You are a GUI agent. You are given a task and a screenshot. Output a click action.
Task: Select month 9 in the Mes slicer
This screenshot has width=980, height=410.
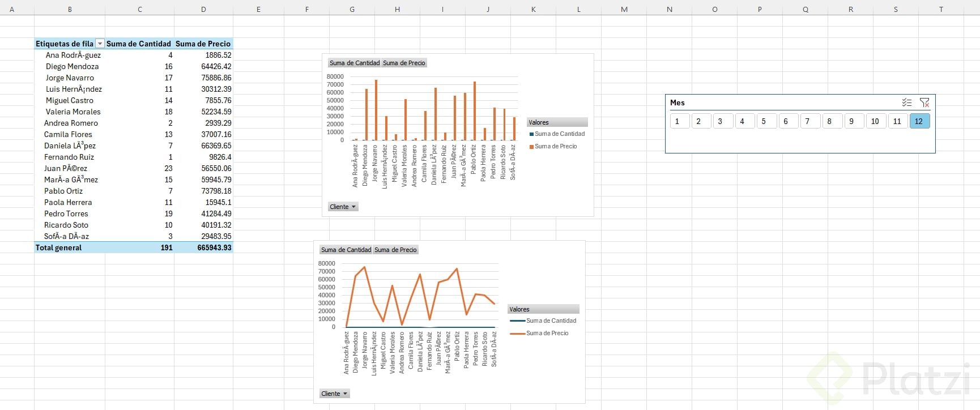pyautogui.click(x=854, y=121)
